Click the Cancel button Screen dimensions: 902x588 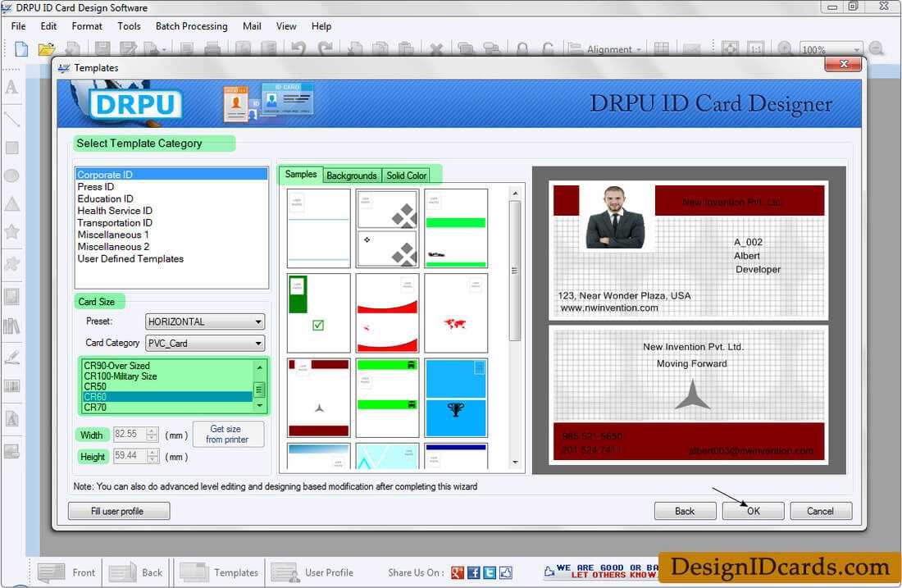click(820, 511)
